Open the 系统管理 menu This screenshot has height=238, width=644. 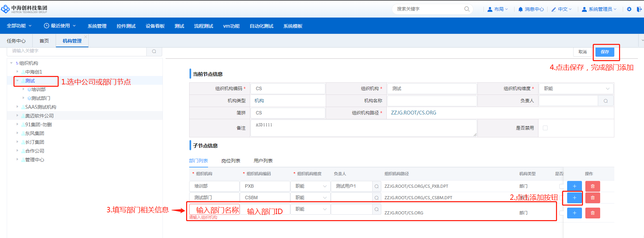coord(97,26)
